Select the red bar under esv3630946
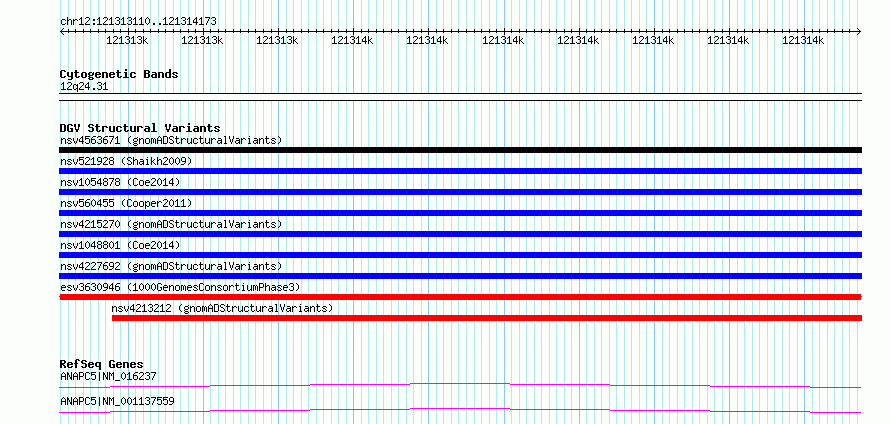 pos(460,297)
